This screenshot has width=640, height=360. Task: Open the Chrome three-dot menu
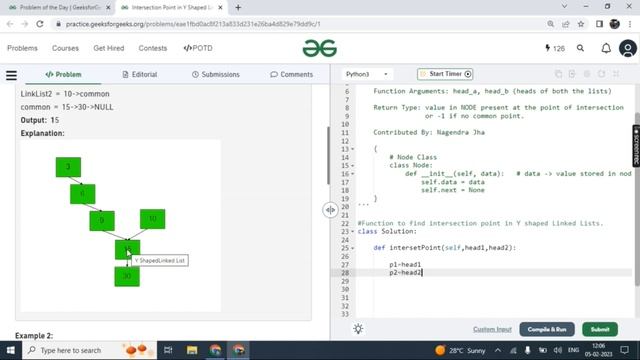coord(630,24)
